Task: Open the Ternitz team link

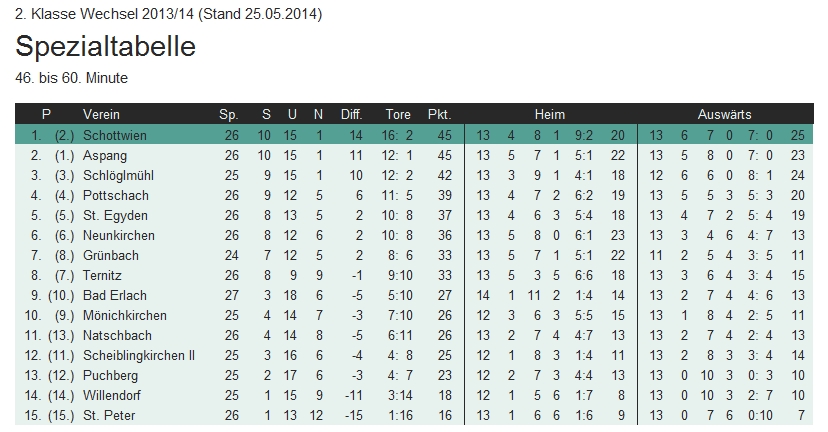Action: pyautogui.click(x=102, y=275)
